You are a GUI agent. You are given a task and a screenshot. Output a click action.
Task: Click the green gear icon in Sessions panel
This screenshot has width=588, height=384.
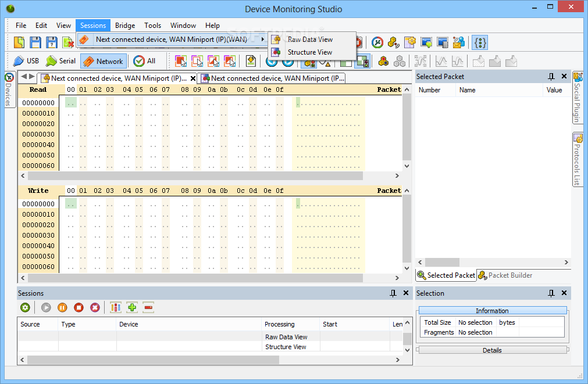pyautogui.click(x=25, y=307)
